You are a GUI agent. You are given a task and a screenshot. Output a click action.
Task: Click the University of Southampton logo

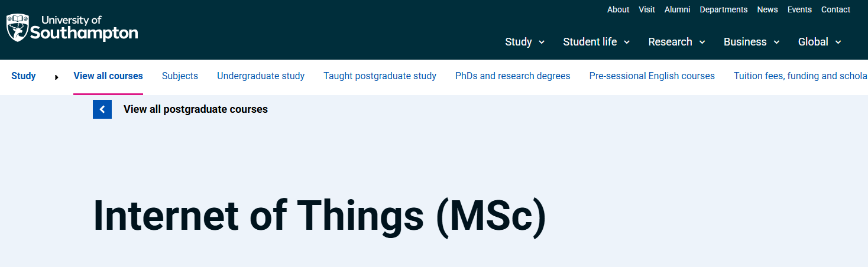click(x=72, y=28)
